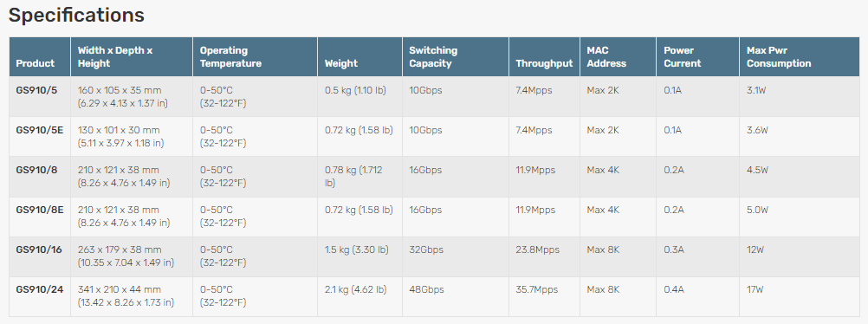Select the GS910/5E product row label
This screenshot has height=324, width=868.
pos(40,130)
